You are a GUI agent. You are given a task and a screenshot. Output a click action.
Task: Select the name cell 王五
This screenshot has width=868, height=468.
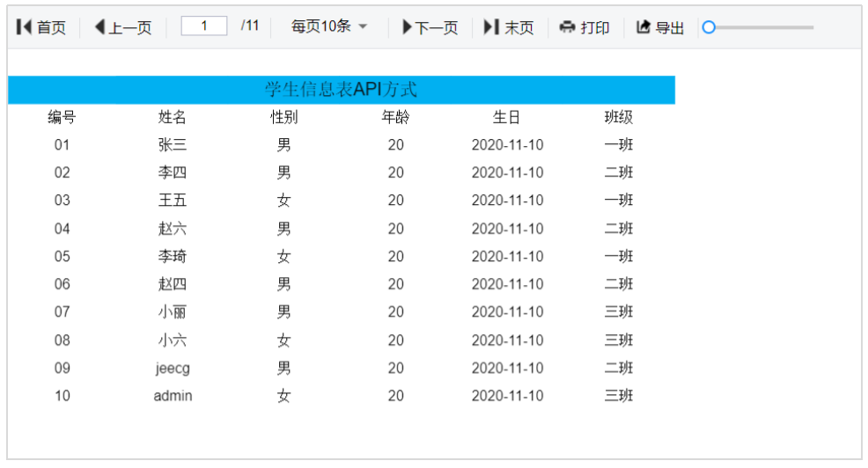[x=173, y=201]
